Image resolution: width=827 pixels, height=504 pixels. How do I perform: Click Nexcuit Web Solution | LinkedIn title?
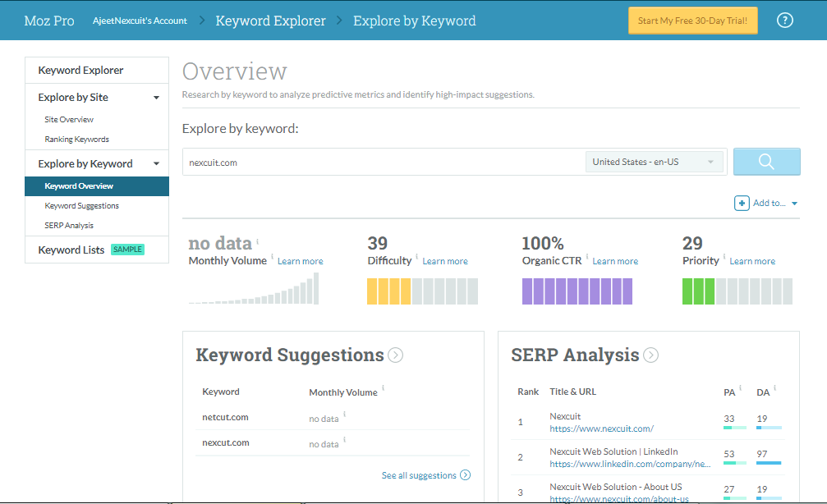614,451
